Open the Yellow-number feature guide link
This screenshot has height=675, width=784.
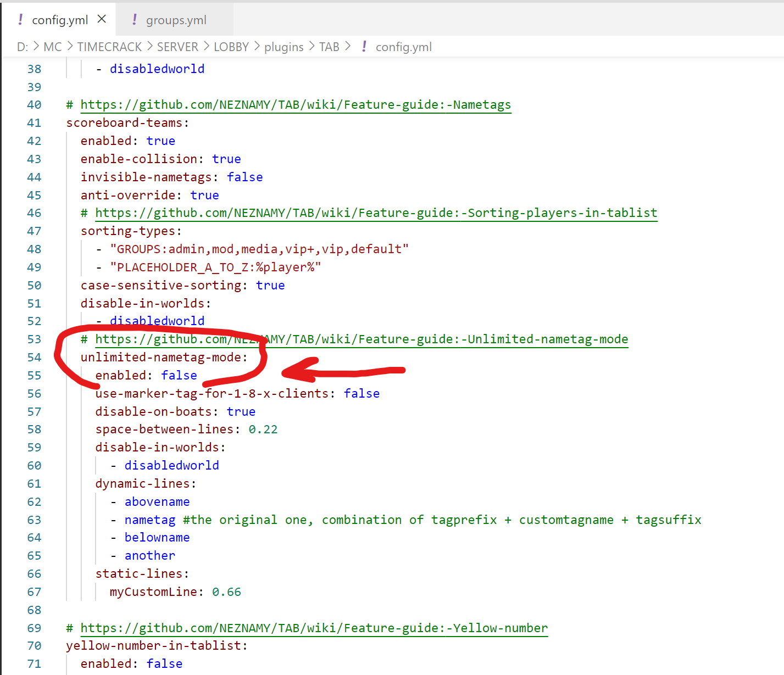tap(314, 628)
